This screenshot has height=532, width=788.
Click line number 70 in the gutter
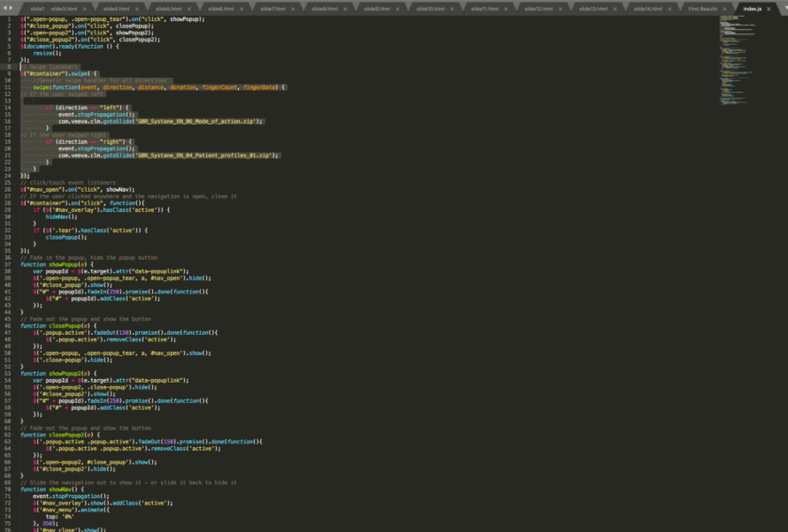pos(8,489)
